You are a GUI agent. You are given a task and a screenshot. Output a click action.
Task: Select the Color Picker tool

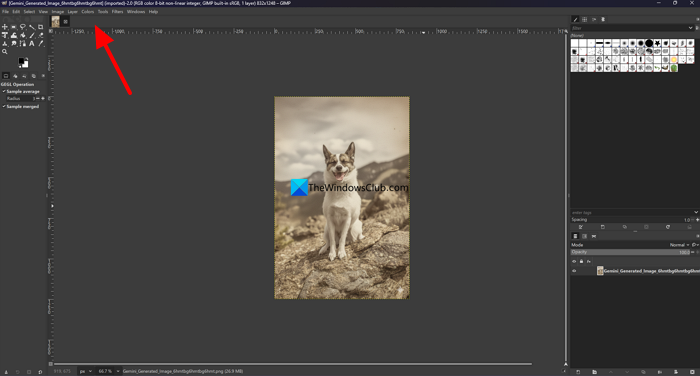41,43
